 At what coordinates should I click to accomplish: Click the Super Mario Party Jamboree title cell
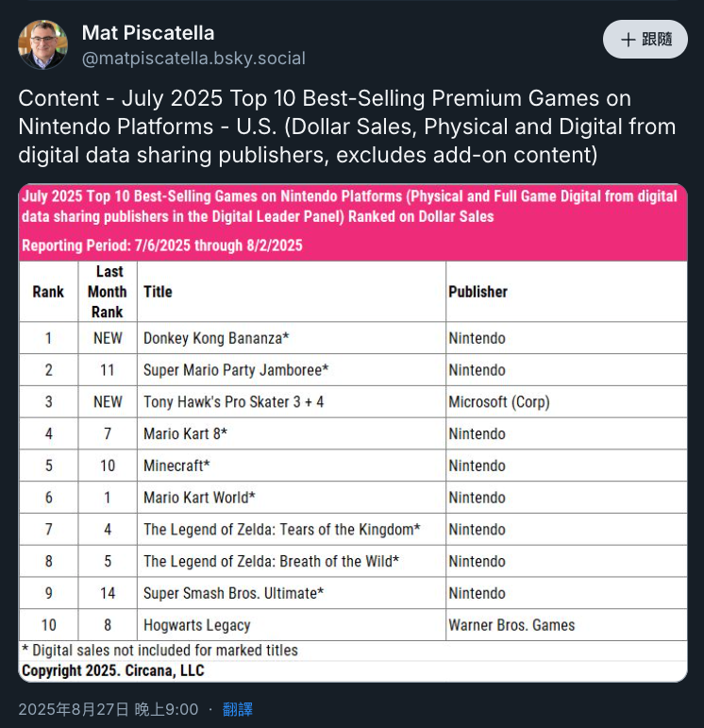click(292, 370)
